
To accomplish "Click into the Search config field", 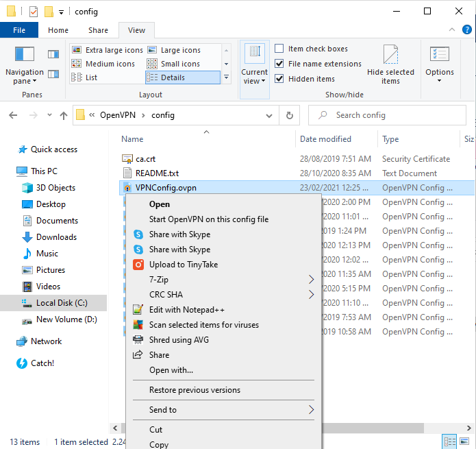I will tap(387, 115).
